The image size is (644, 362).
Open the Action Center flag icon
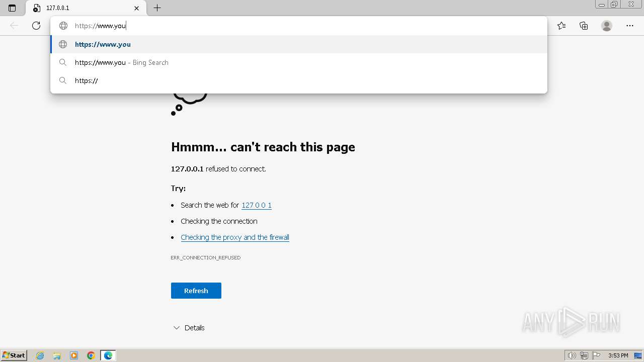pos(596,355)
